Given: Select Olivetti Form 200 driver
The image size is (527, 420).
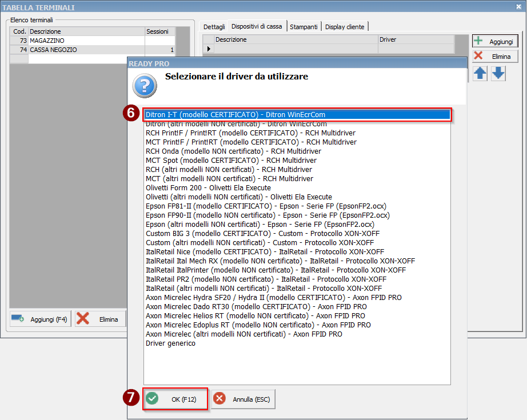Looking at the screenshot, I should tap(208, 187).
